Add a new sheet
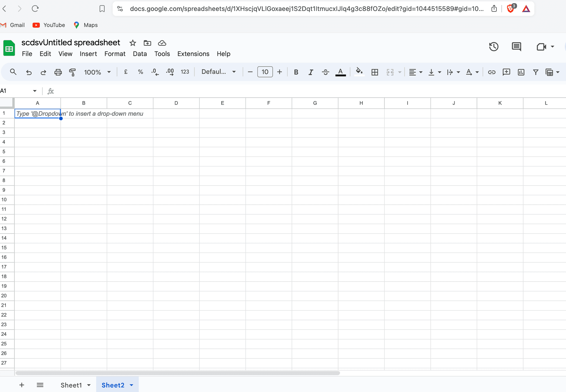 [22, 385]
